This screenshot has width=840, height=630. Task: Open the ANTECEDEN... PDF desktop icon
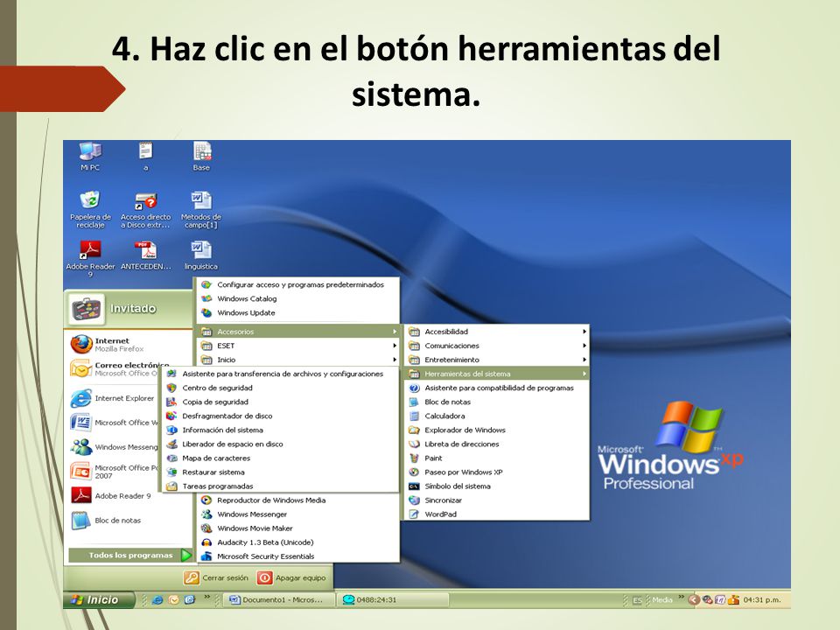click(x=146, y=255)
